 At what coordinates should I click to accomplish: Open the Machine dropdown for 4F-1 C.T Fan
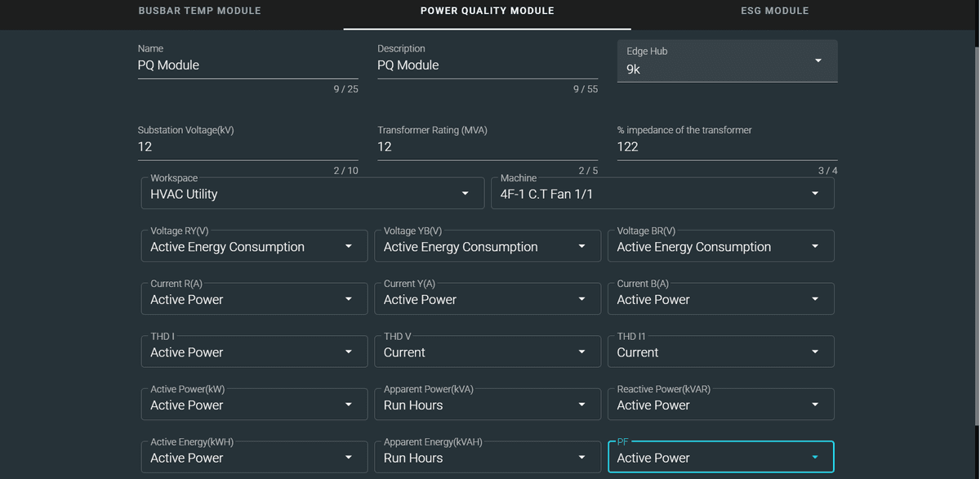tap(814, 193)
